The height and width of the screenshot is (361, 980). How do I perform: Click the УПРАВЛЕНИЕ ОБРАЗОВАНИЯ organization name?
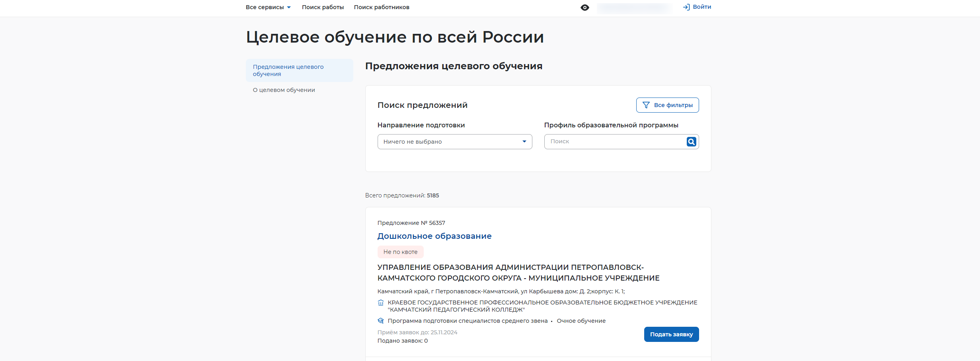pyautogui.click(x=518, y=273)
